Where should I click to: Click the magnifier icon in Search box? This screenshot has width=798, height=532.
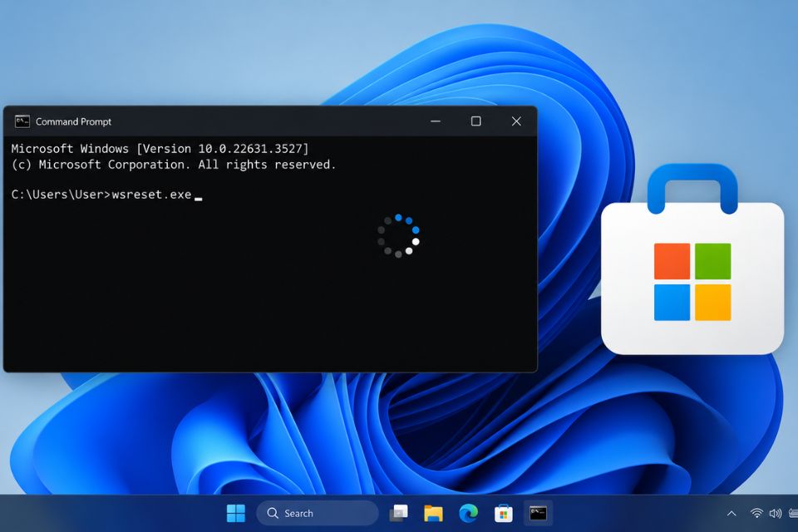point(273,513)
